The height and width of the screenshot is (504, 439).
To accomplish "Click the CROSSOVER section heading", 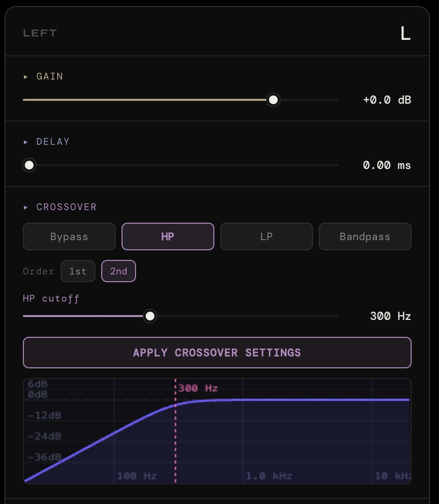I will (x=67, y=207).
